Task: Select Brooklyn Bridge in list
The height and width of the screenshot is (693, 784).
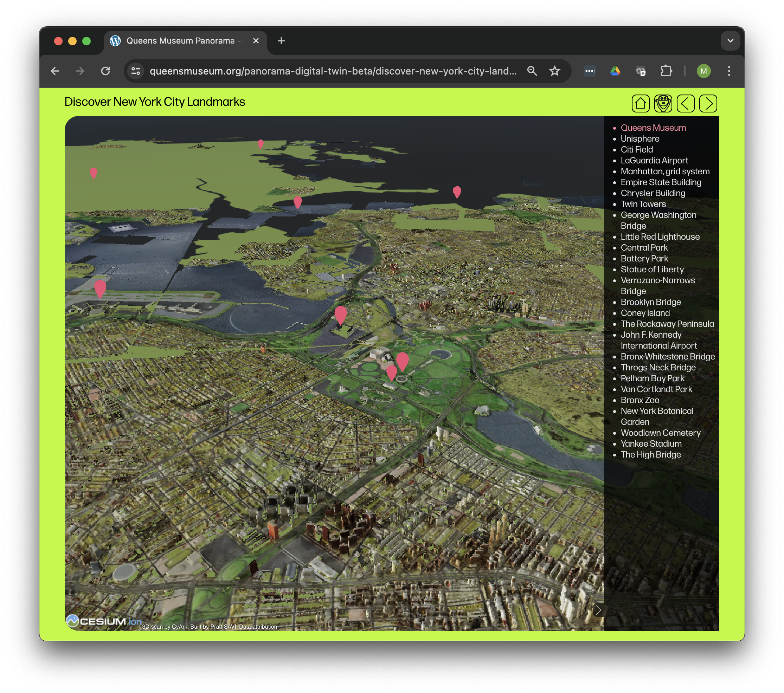Action: (x=651, y=302)
